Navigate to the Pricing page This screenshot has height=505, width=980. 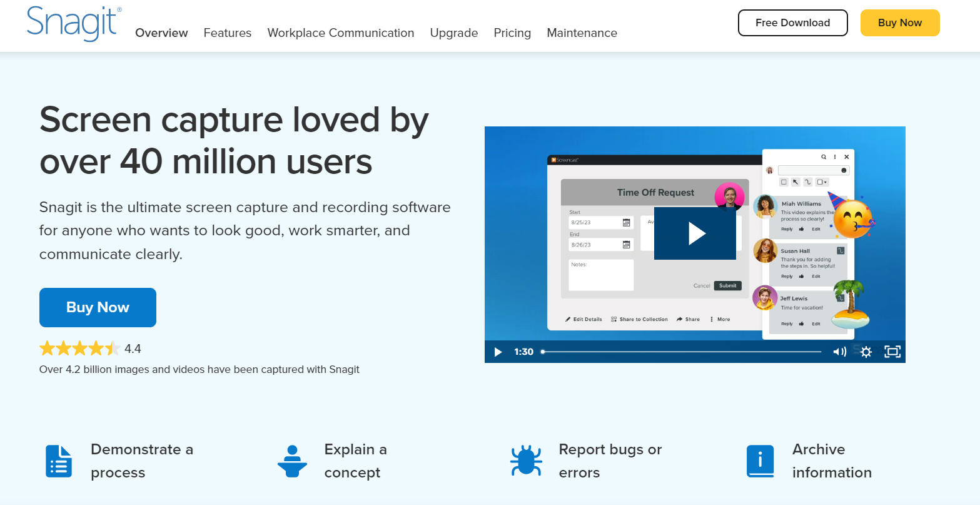coord(512,33)
